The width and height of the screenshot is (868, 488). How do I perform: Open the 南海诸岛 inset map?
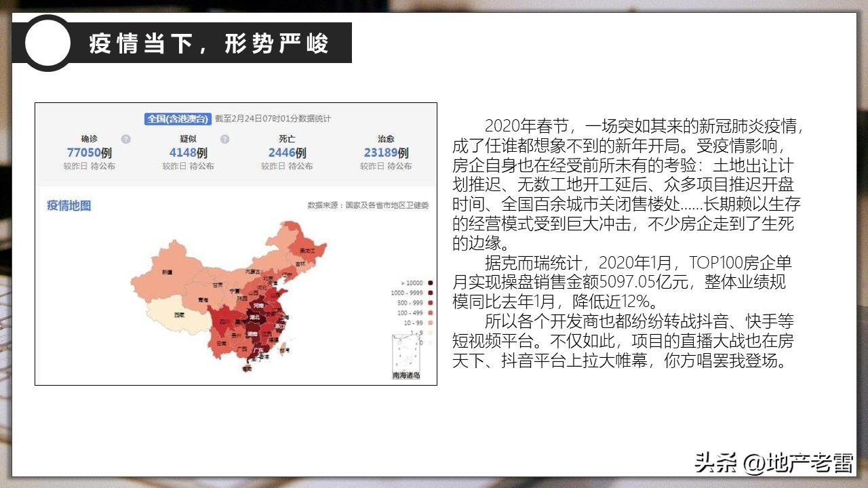(x=406, y=357)
